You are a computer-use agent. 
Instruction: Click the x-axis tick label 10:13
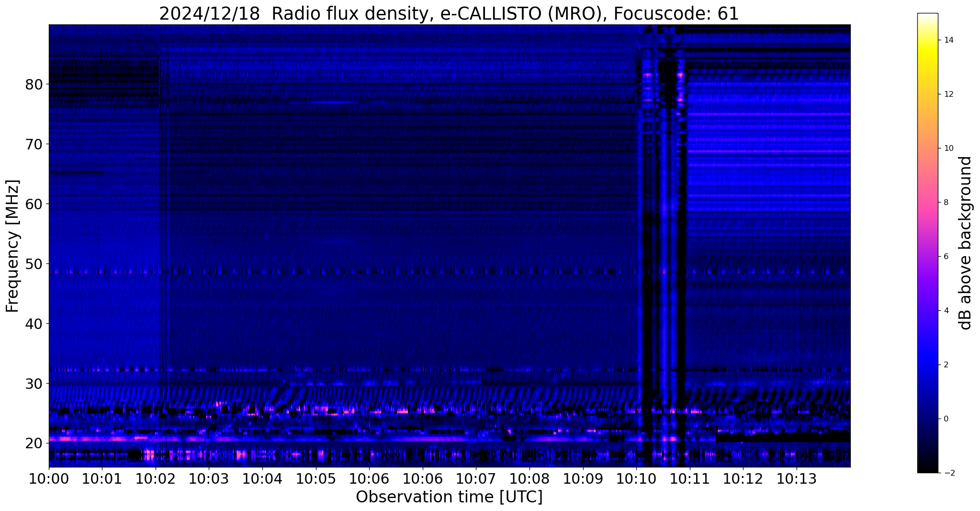(x=797, y=479)
